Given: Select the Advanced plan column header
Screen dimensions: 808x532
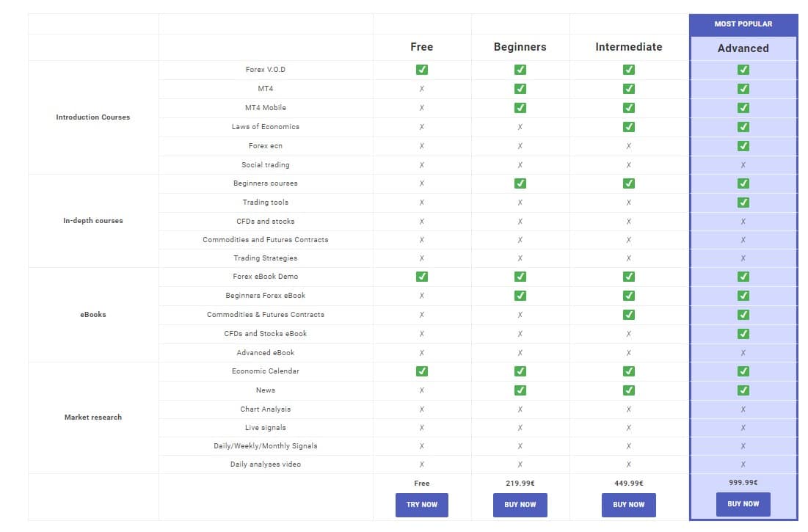Looking at the screenshot, I should pos(743,48).
